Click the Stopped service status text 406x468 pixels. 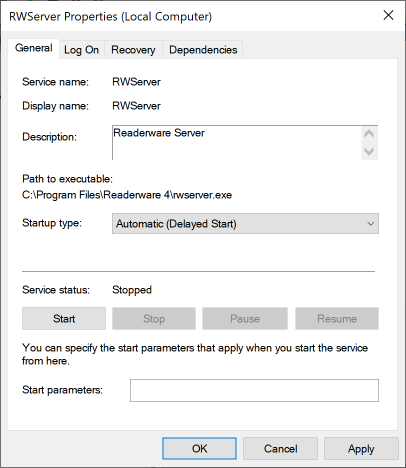click(x=132, y=290)
